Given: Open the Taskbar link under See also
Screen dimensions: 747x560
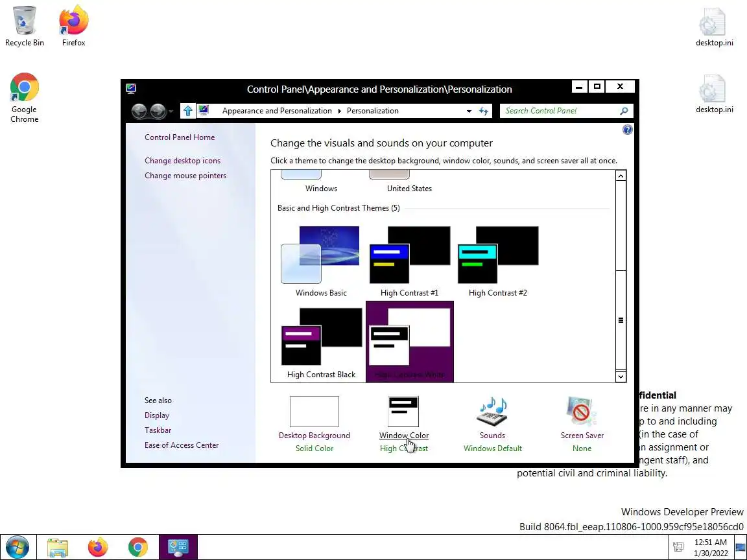Looking at the screenshot, I should [x=158, y=430].
